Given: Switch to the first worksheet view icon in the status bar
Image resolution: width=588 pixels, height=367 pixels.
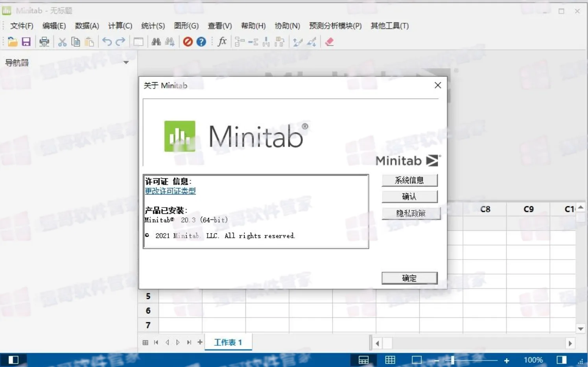Looking at the screenshot, I should pyautogui.click(x=363, y=360).
